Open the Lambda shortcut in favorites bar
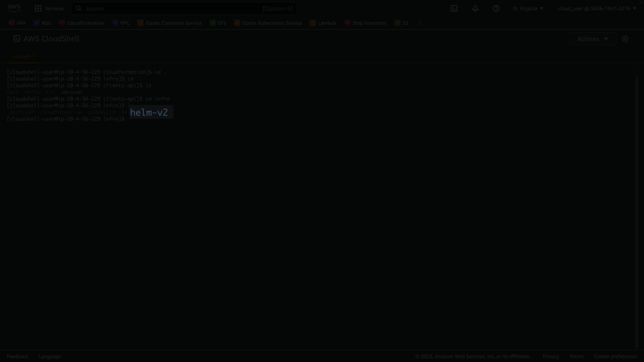The width and height of the screenshot is (644, 362). pos(323,23)
